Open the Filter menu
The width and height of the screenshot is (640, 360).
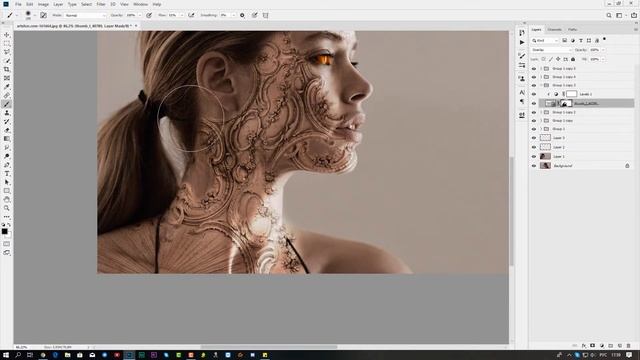[101, 4]
